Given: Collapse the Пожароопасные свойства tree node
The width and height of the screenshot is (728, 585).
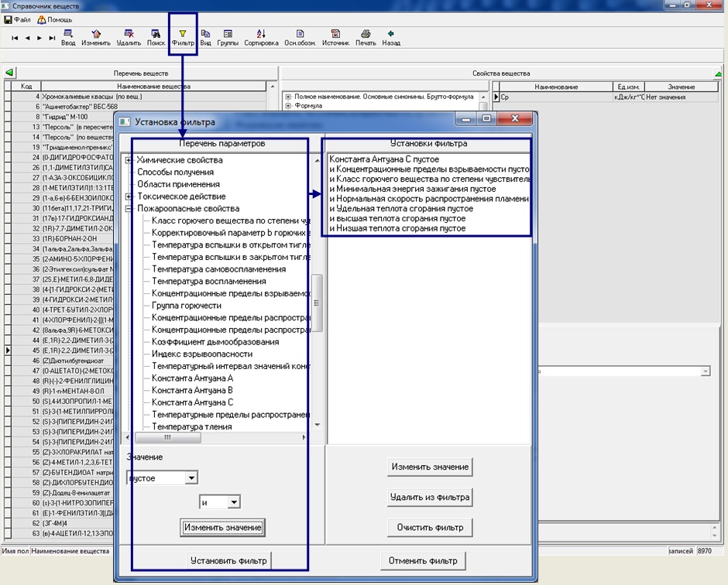Looking at the screenshot, I should click(x=129, y=209).
